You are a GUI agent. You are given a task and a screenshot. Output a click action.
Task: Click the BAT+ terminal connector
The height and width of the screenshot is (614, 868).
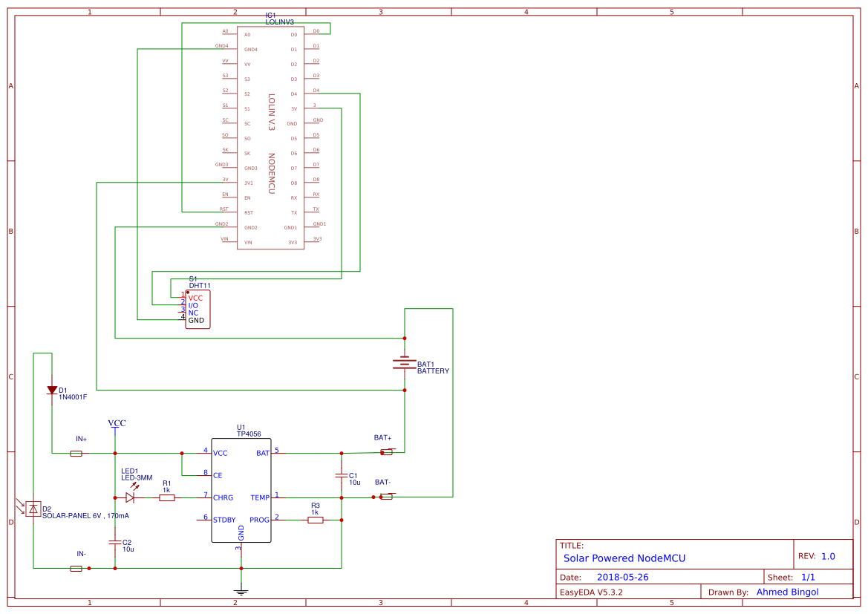point(388,451)
